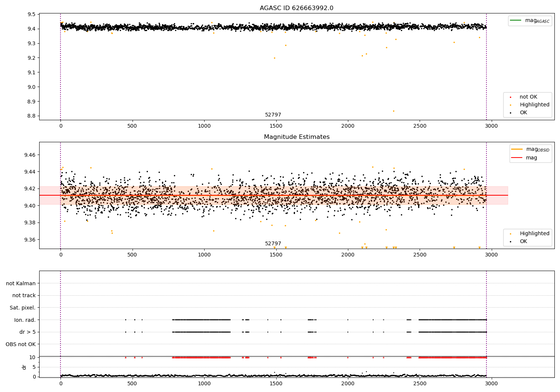Image resolution: width=560 pixels, height=392 pixels.
Task: Click the 8.8 y-tick in top plot
Action: tap(31, 116)
